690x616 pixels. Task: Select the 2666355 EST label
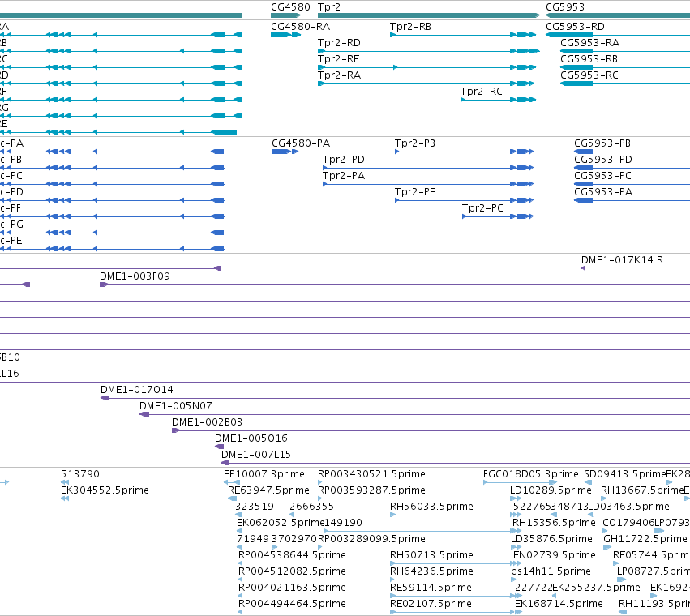coord(311,507)
